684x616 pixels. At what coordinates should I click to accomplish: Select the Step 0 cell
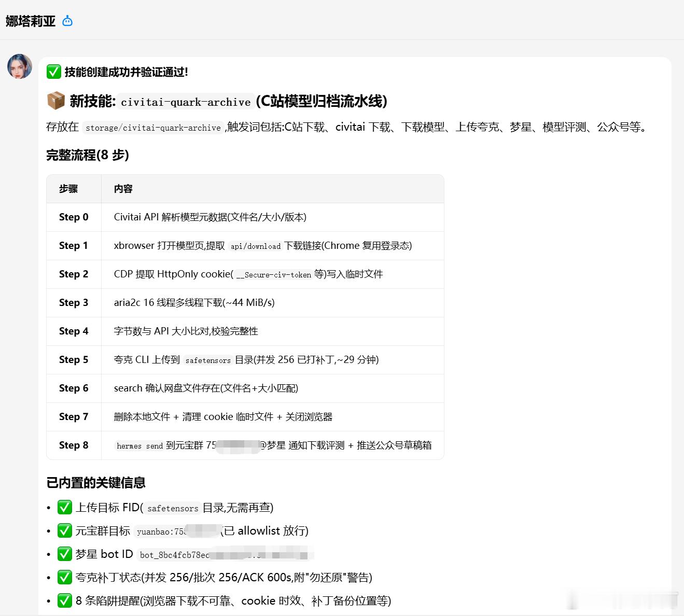(74, 217)
